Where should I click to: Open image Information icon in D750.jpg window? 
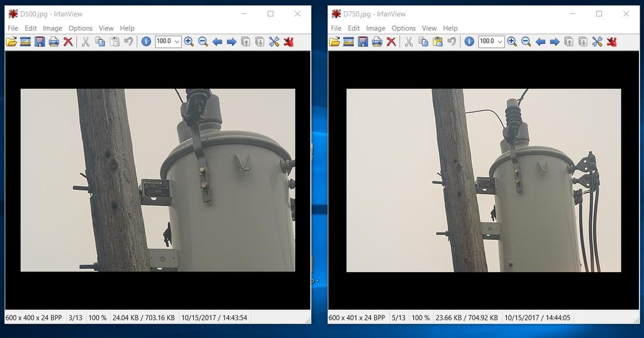coord(469,42)
